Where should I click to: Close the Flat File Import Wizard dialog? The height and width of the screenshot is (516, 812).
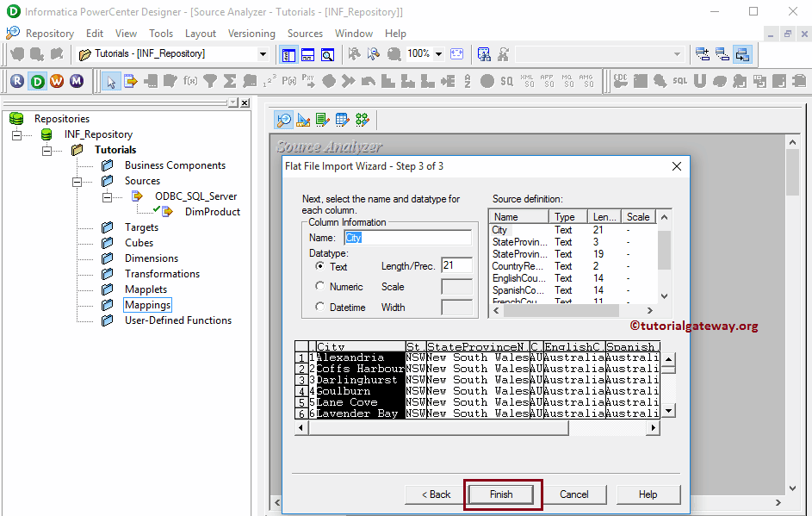(x=676, y=166)
